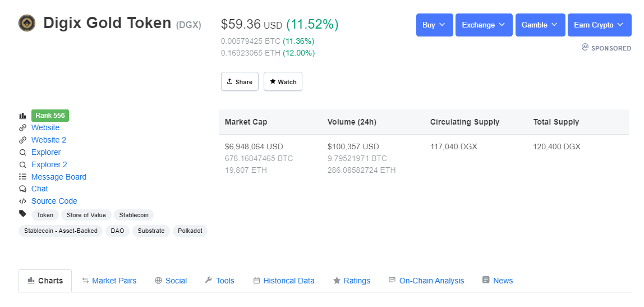The width and height of the screenshot is (644, 307).
Task: Click the (11.52%) price change text
Action: coord(312,24)
